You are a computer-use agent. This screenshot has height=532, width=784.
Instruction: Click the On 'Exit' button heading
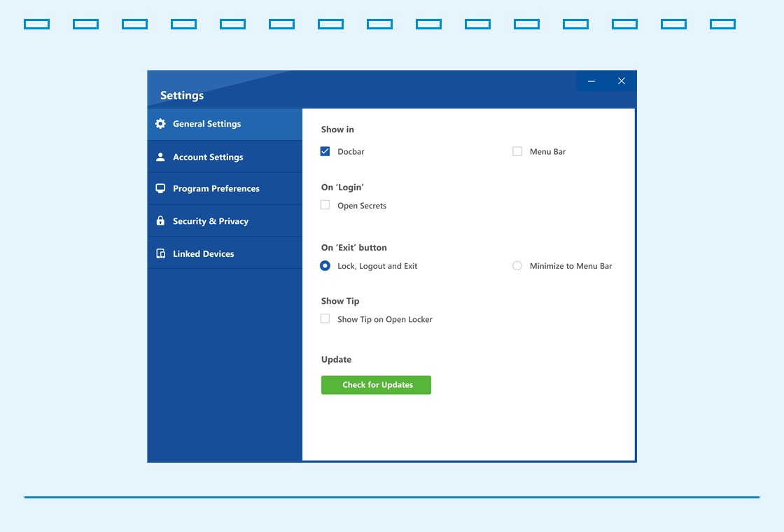354,248
